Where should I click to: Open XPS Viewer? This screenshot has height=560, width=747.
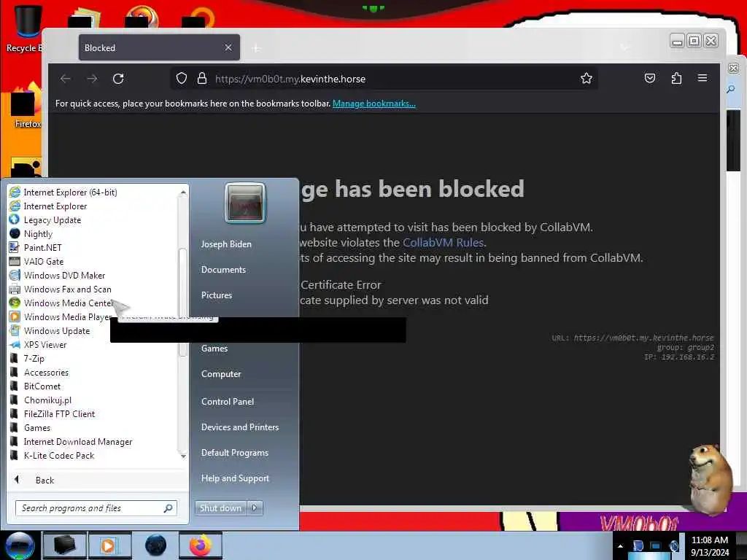(x=45, y=345)
